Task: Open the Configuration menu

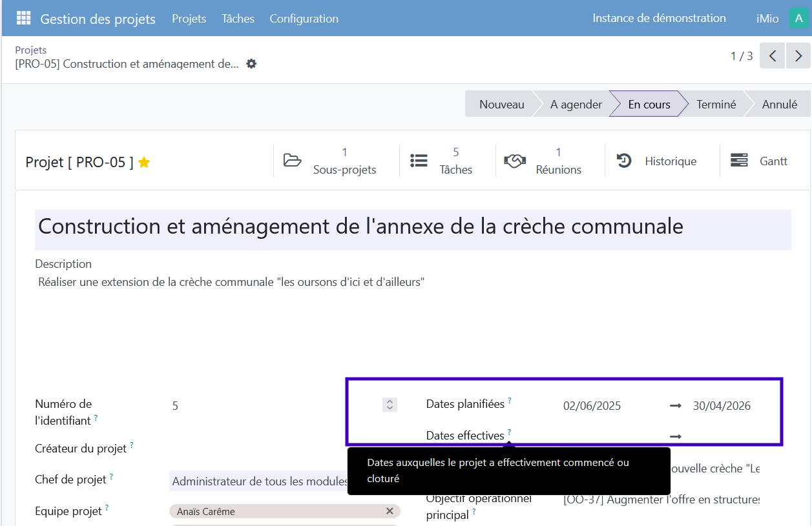Action: tap(304, 19)
